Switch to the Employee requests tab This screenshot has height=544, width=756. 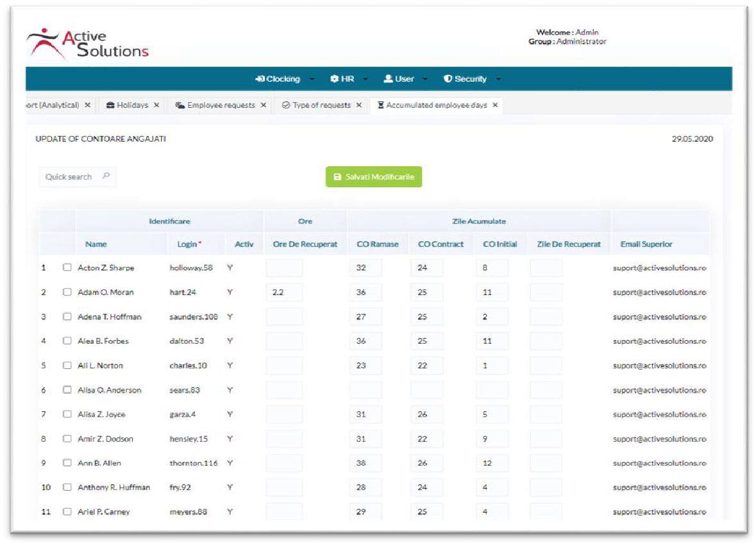221,105
